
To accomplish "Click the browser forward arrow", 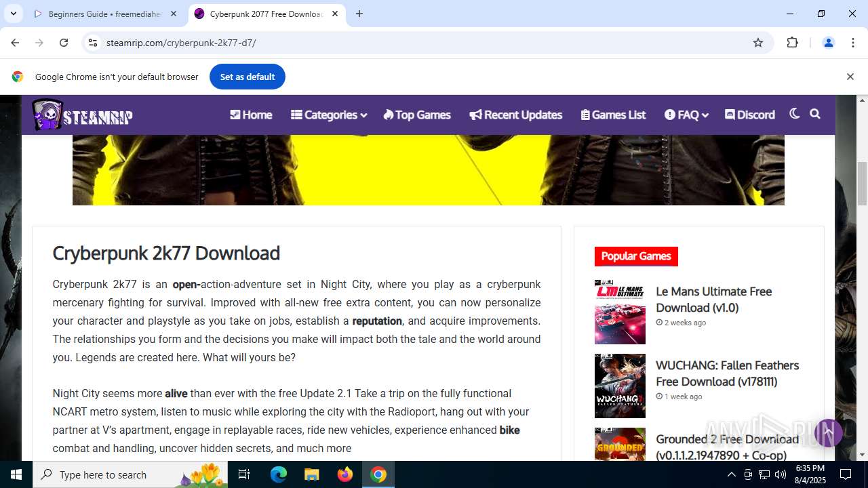I will 39,43.
